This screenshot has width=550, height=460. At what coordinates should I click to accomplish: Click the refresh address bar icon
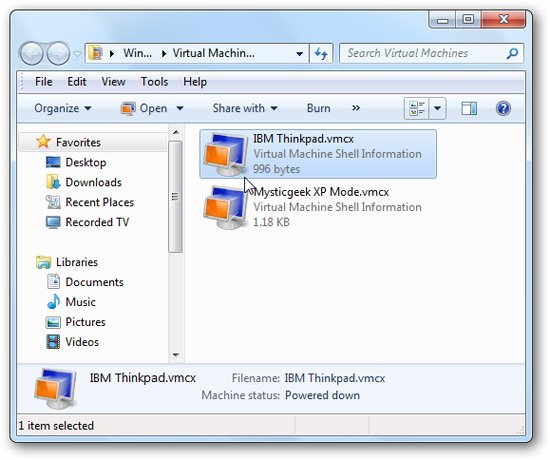(321, 53)
